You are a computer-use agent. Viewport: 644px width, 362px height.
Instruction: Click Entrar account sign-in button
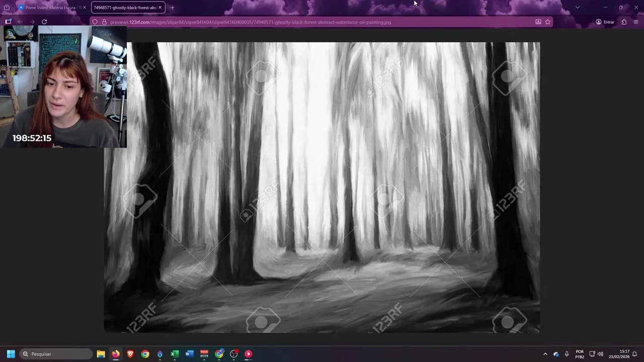point(605,22)
